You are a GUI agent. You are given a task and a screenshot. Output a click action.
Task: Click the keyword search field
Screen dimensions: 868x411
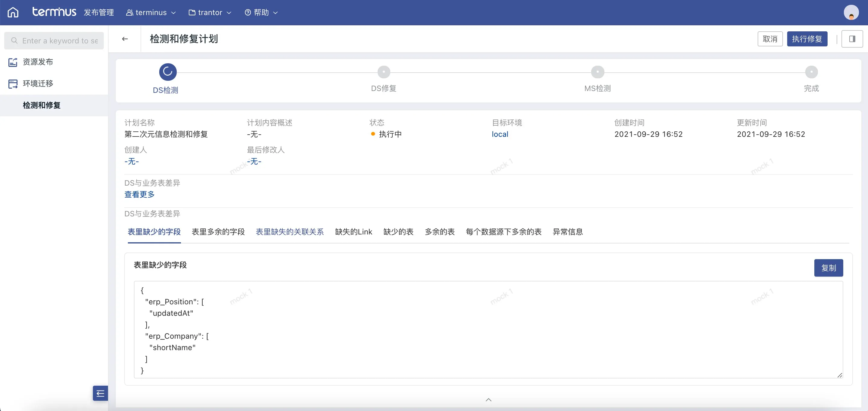[x=54, y=41]
